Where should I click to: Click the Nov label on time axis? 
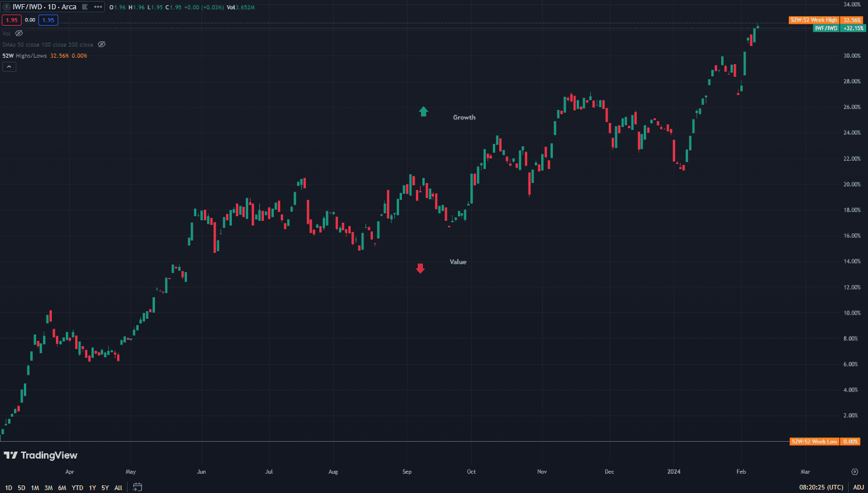542,471
